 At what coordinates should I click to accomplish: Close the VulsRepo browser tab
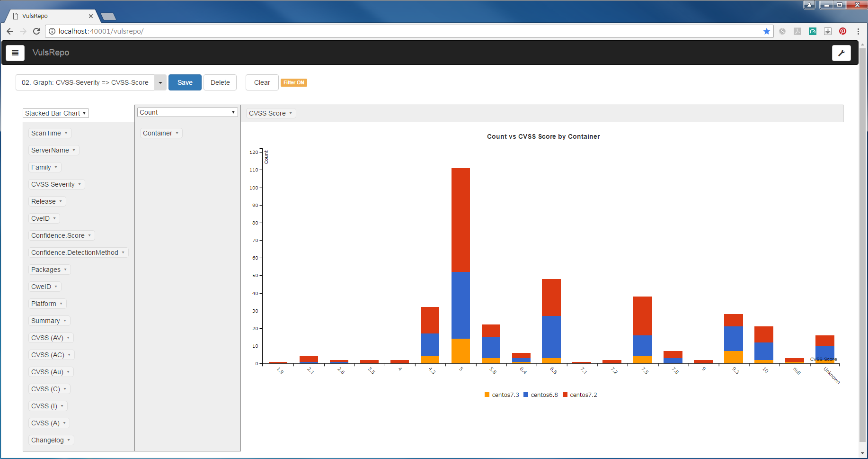pyautogui.click(x=91, y=16)
